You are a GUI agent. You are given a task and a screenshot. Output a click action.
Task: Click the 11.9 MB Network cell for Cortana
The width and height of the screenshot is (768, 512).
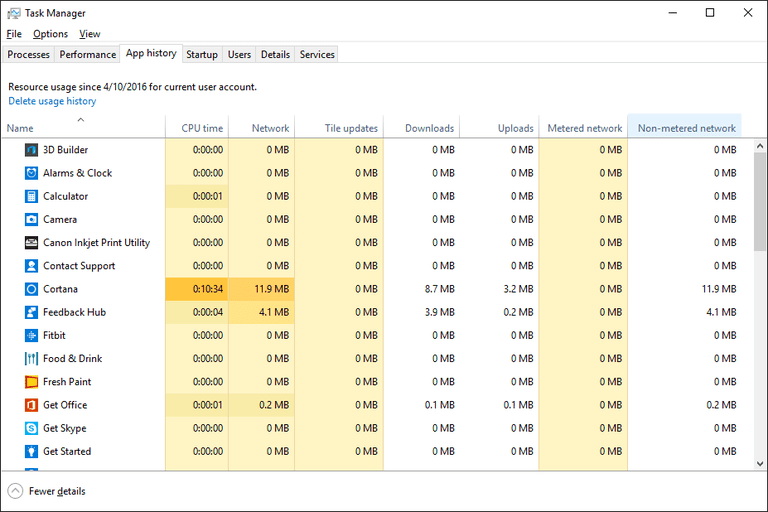pyautogui.click(x=262, y=289)
